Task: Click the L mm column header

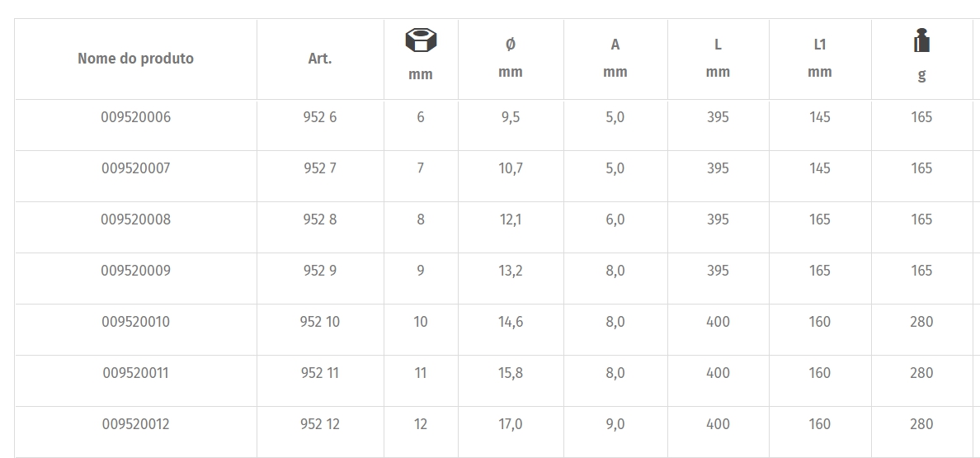Action: click(718, 58)
